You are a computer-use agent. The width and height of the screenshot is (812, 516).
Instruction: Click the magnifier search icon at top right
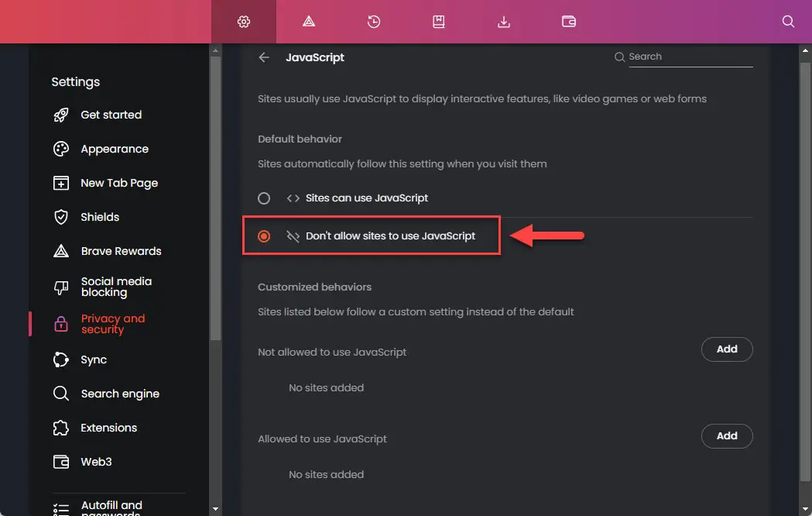[788, 21]
